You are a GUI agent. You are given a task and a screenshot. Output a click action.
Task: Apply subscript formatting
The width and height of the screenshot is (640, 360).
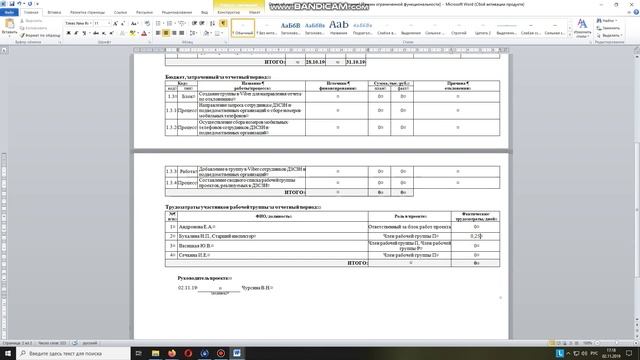[104, 33]
